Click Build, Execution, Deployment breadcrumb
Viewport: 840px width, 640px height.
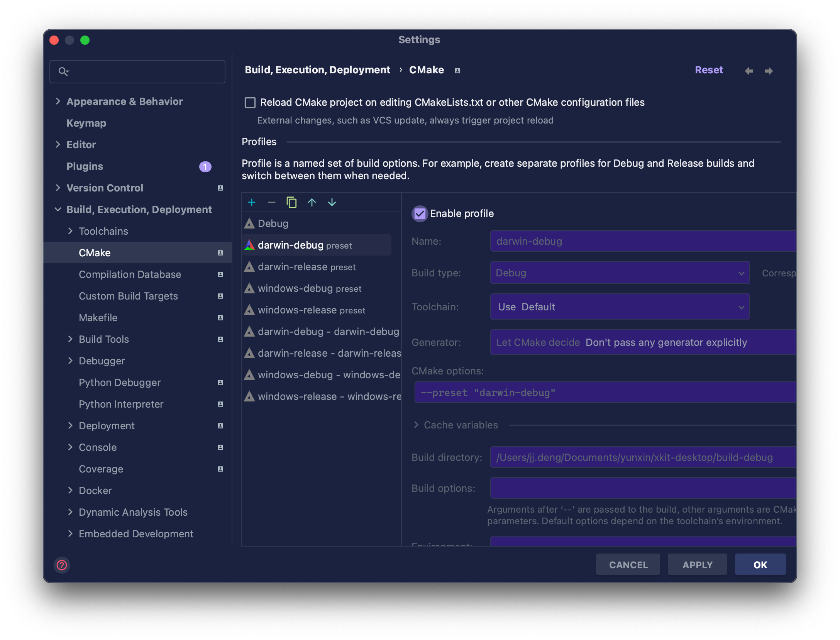coord(317,70)
